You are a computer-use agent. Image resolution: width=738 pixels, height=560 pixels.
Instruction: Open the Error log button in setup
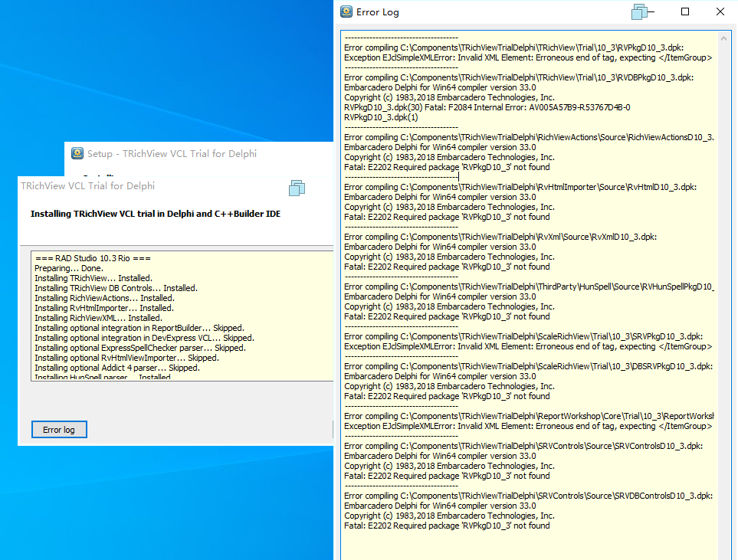pyautogui.click(x=59, y=429)
